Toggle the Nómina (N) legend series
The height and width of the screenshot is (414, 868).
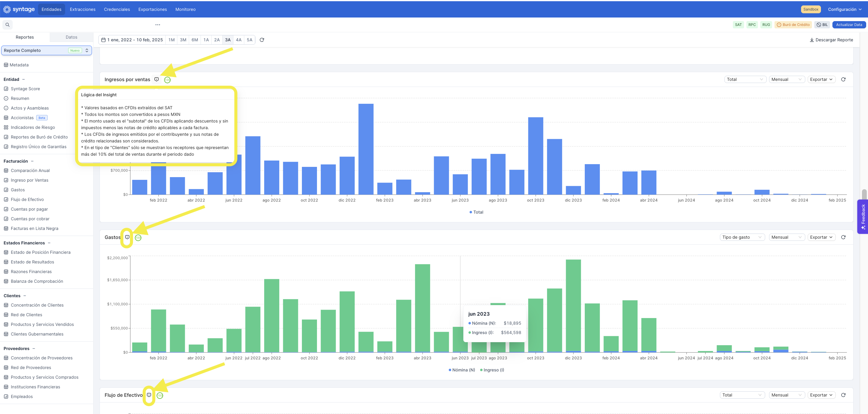click(462, 370)
